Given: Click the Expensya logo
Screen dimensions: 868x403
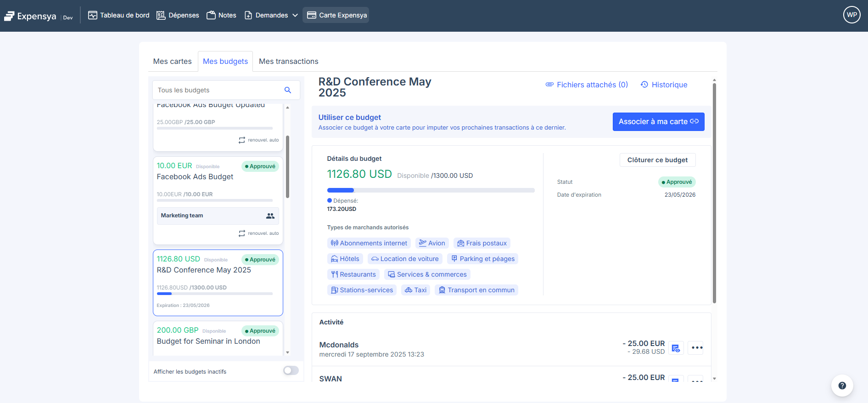Looking at the screenshot, I should coord(30,16).
